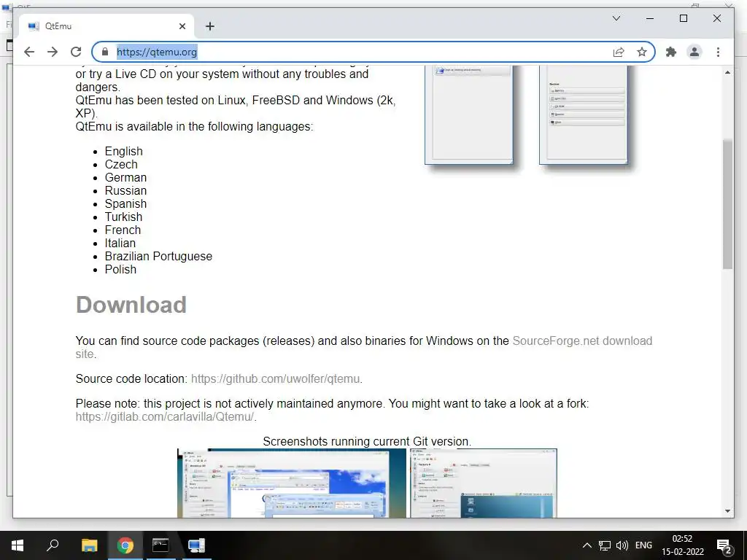This screenshot has width=747, height=560.
Task: Select the "Polish" list item
Action: tap(120, 269)
